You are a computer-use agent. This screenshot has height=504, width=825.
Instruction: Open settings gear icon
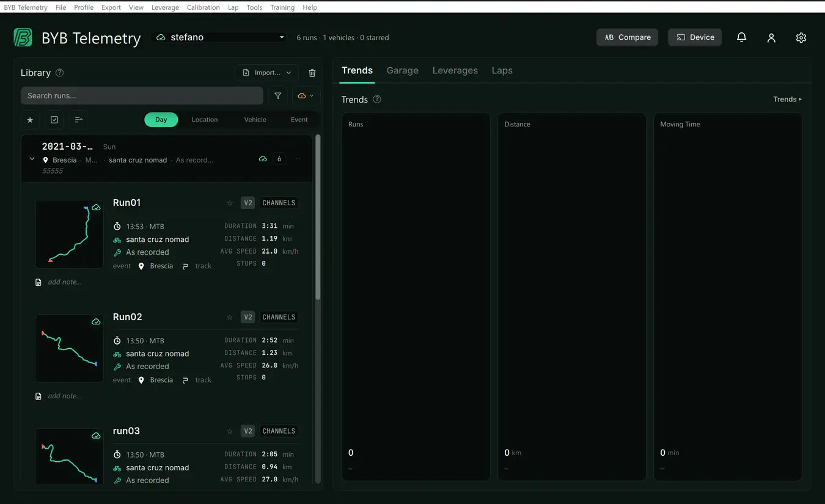click(801, 37)
